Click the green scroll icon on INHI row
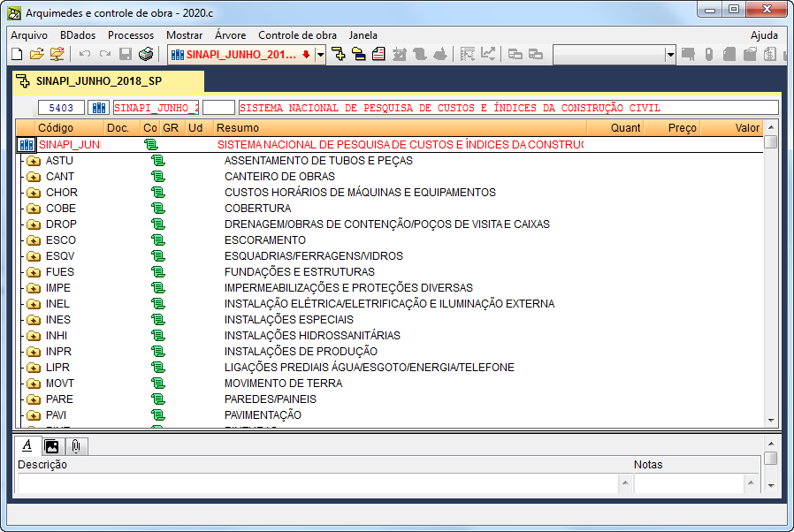 [158, 336]
